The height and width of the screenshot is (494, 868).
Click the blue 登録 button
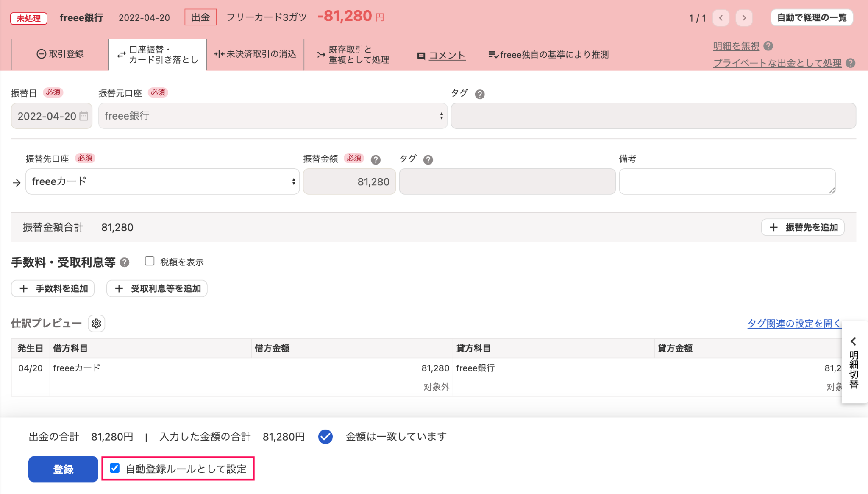[x=63, y=469]
